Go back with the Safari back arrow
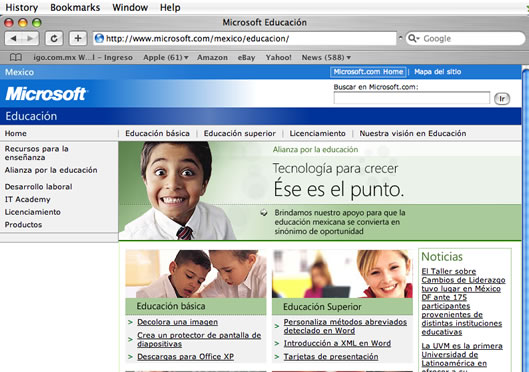The width and height of the screenshot is (529, 372). coord(13,38)
